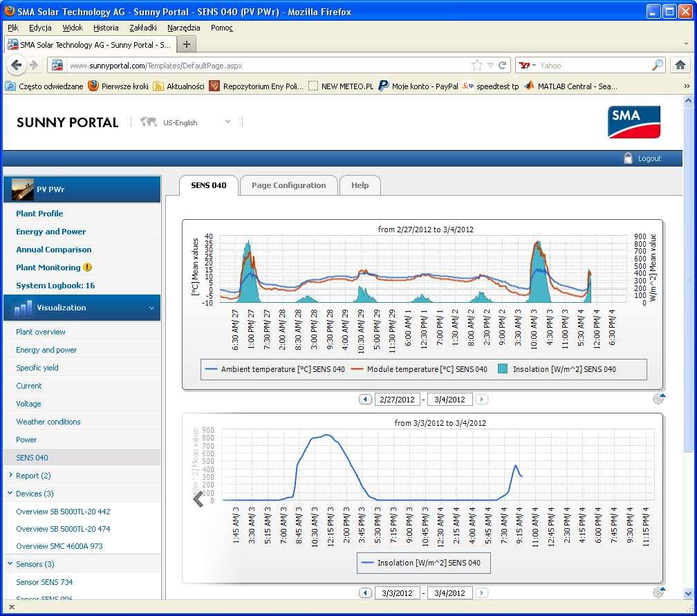Viewport: 697px width, 616px height.
Task: Expand the Report (2) tree section
Action: (10, 475)
